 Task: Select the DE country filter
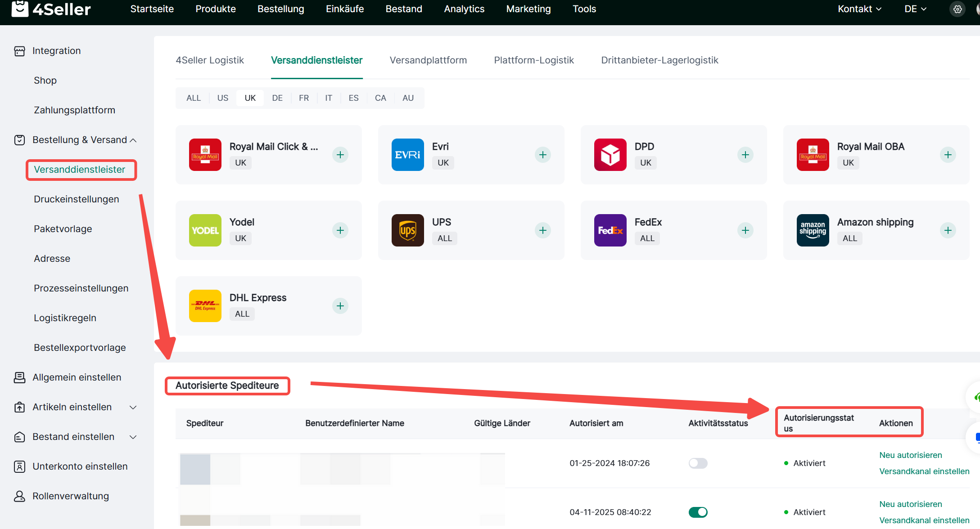click(x=277, y=98)
